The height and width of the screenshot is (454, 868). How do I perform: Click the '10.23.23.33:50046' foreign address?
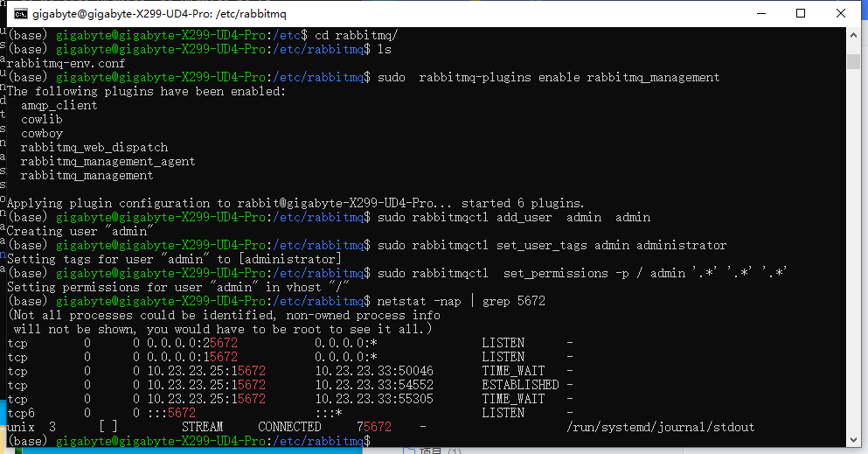pos(374,371)
